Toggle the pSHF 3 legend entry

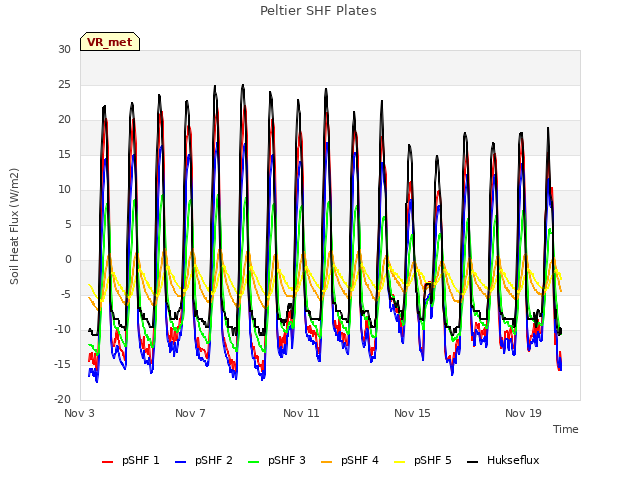point(277,460)
